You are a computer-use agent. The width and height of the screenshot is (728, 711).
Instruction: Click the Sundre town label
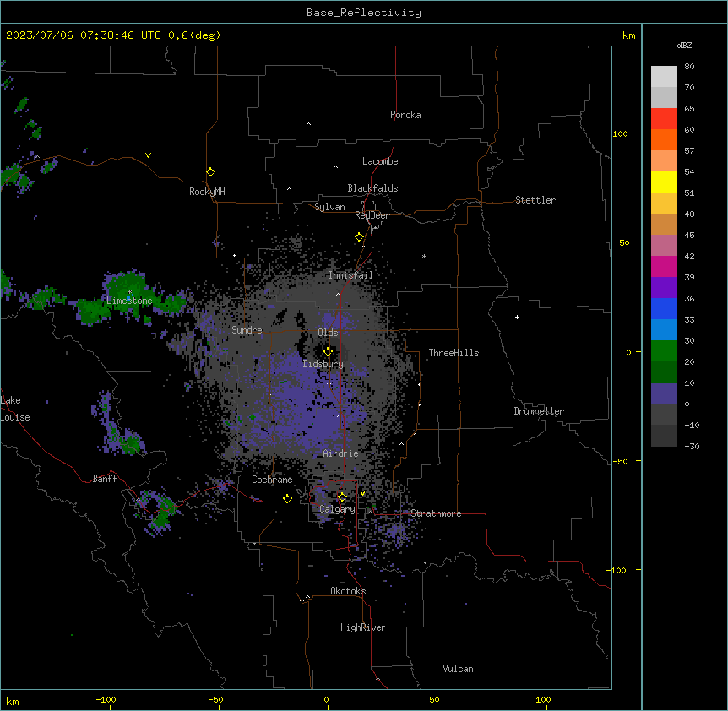(247, 330)
